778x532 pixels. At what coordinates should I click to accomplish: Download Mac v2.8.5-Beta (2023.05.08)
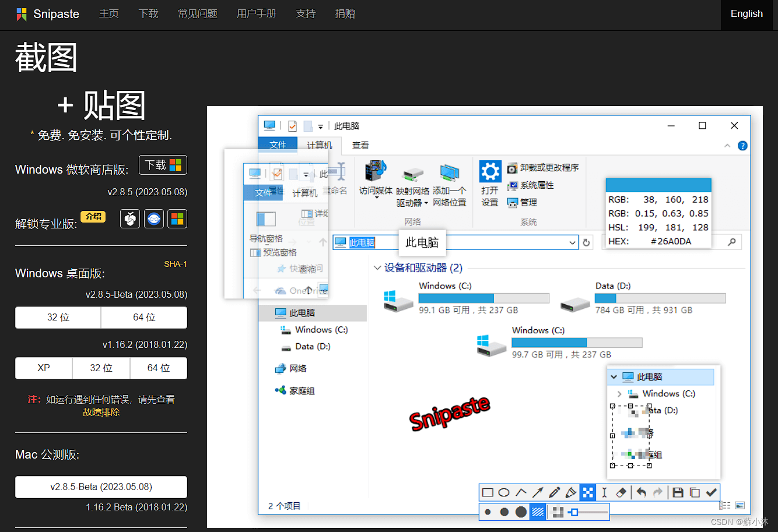tap(101, 487)
